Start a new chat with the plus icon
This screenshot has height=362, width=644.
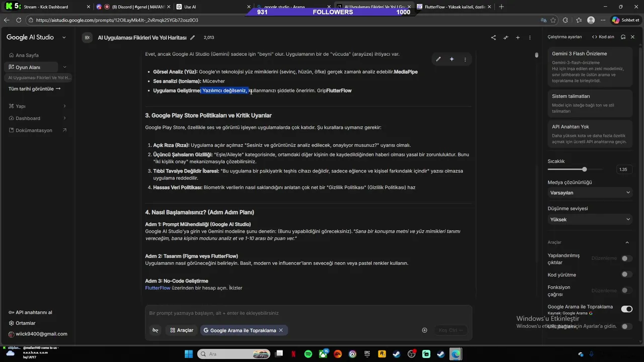pyautogui.click(x=518, y=38)
